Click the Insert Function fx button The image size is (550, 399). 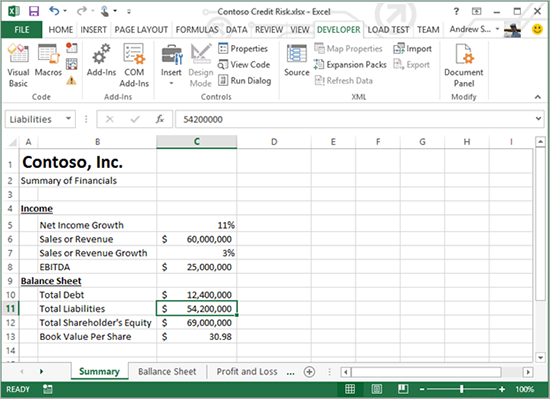(x=160, y=119)
